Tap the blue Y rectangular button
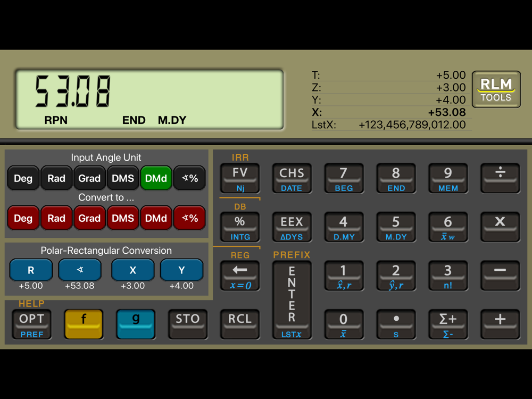The width and height of the screenshot is (532, 399). point(181,270)
